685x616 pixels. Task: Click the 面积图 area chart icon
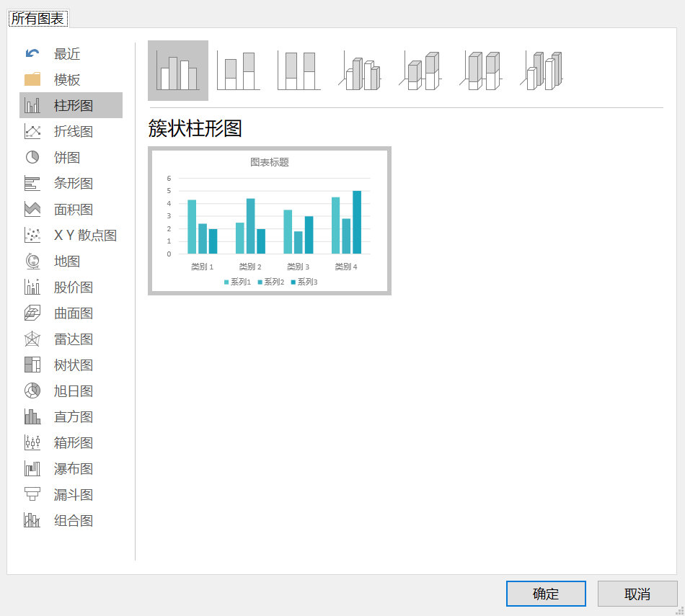point(32,209)
